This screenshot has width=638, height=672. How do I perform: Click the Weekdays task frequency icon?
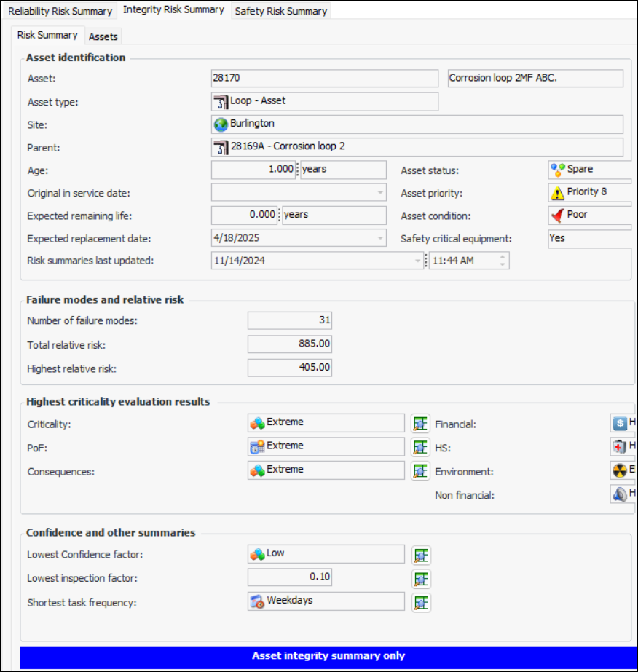click(257, 601)
